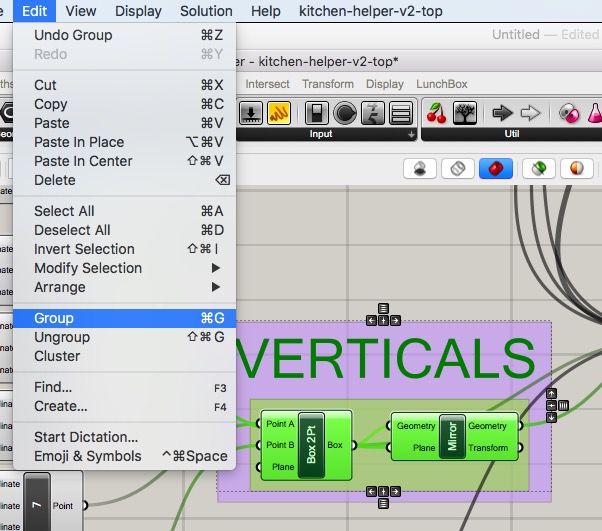Click the right-side align-down arrow
This screenshot has width=602, height=531.
pos(551,418)
